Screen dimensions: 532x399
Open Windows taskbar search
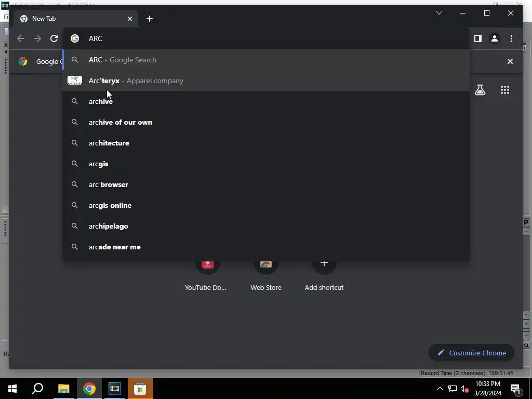tap(37, 389)
